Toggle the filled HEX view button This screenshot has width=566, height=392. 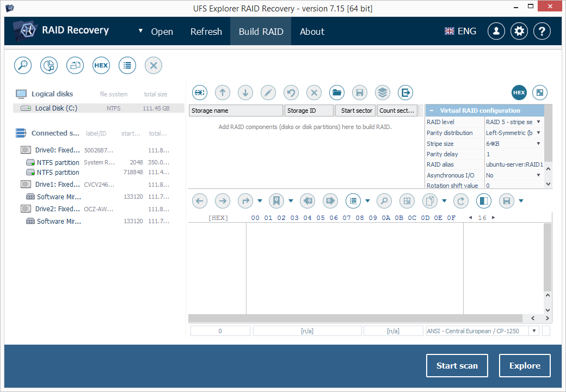pos(519,93)
